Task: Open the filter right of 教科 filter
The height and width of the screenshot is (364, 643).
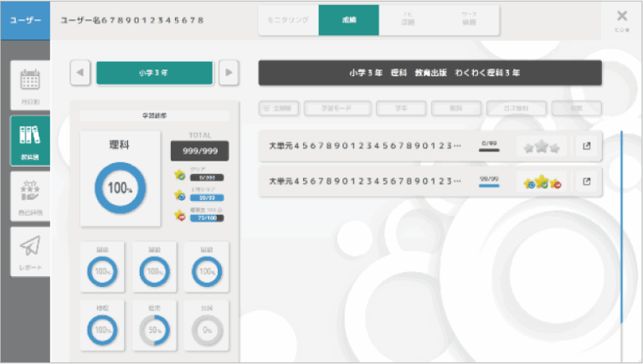Action: (x=517, y=109)
